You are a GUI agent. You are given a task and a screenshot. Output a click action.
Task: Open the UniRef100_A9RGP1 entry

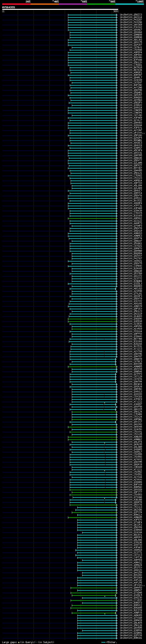[131, 72]
